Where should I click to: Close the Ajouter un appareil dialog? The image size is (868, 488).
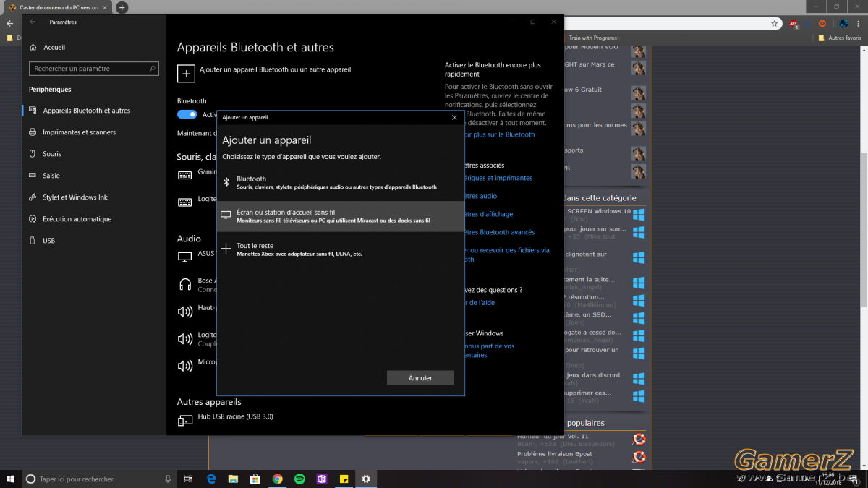coord(454,117)
